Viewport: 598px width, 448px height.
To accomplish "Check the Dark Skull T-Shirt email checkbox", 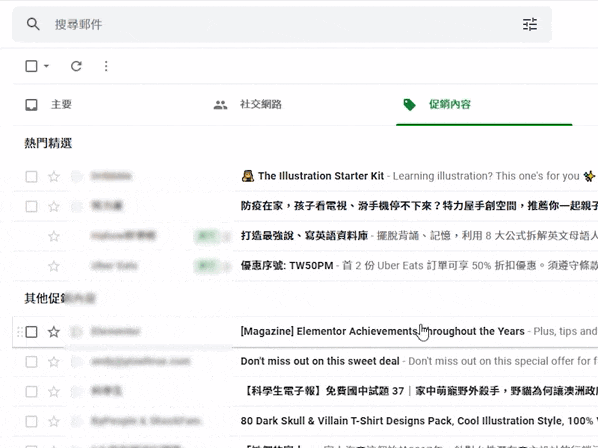I will 31,421.
